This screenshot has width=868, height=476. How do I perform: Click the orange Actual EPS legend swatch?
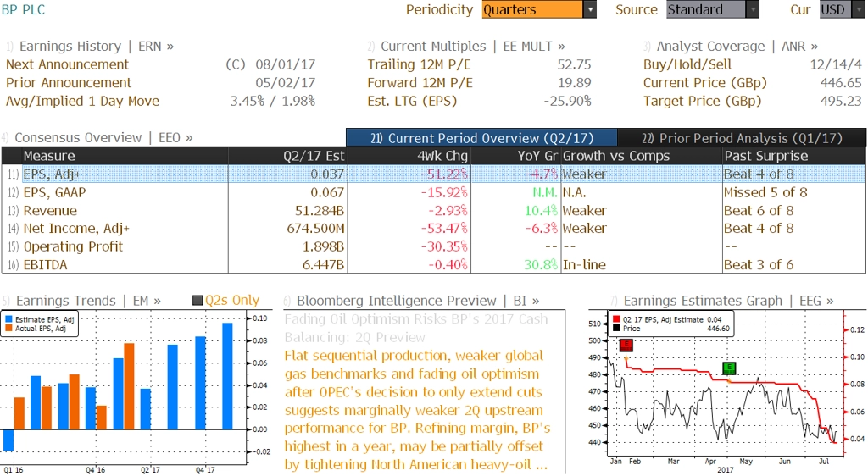click(8, 329)
